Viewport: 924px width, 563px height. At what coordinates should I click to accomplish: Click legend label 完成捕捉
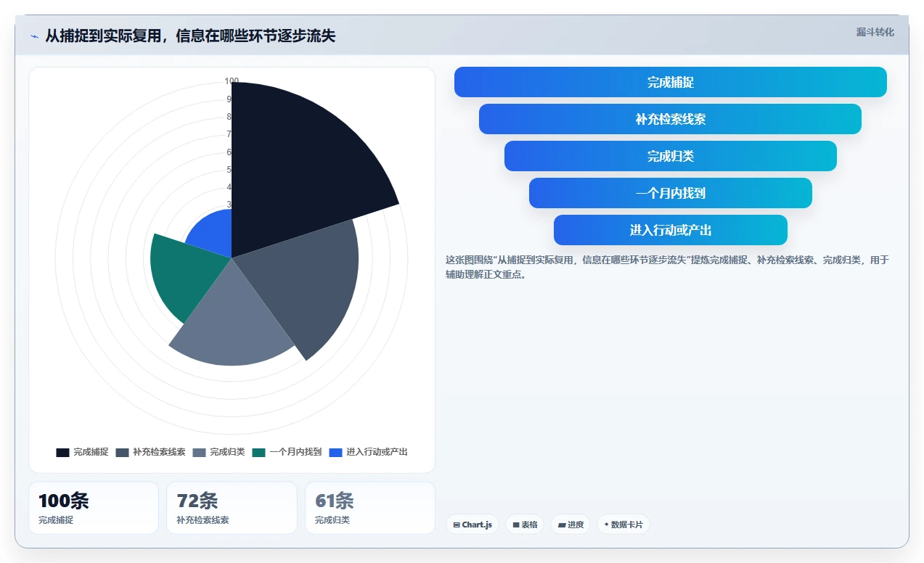coord(91,452)
